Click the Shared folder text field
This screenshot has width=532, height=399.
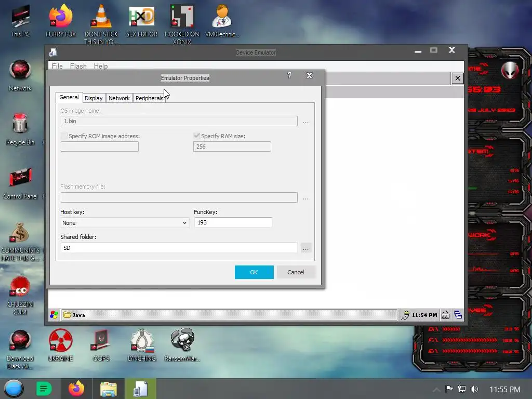[x=179, y=248]
